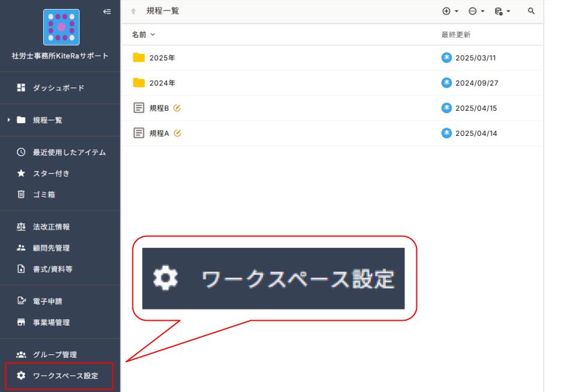
Task: Click the user avatar on 2025/04/14 row
Action: coord(446,133)
